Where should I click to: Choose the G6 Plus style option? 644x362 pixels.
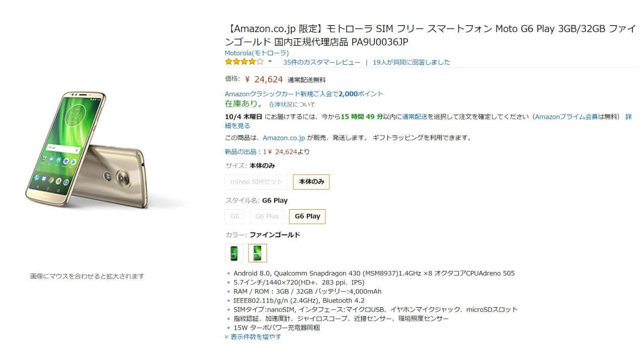tap(267, 217)
